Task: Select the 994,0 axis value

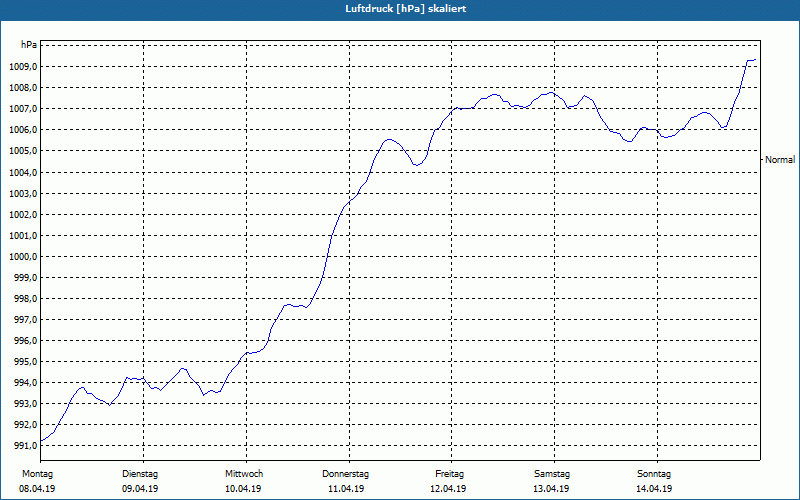Action: [x=24, y=383]
